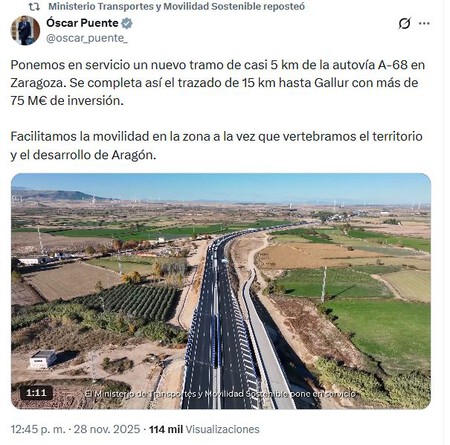Viewport: 450px width, 445px height.
Task: Click the blue verified badge
Action: point(127,23)
